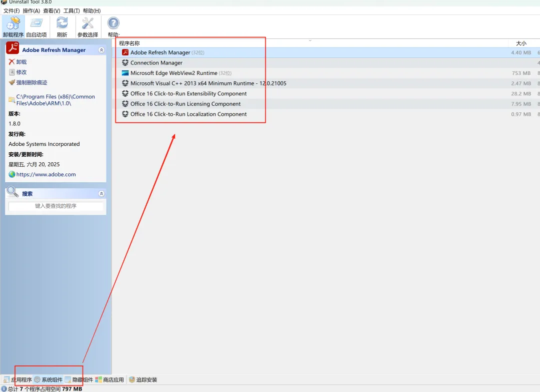Switch to the 应用程序 tab
The width and height of the screenshot is (540, 392).
click(17, 380)
